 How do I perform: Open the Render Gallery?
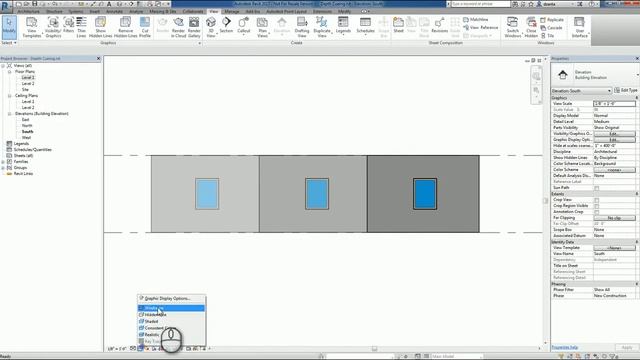(x=194, y=27)
